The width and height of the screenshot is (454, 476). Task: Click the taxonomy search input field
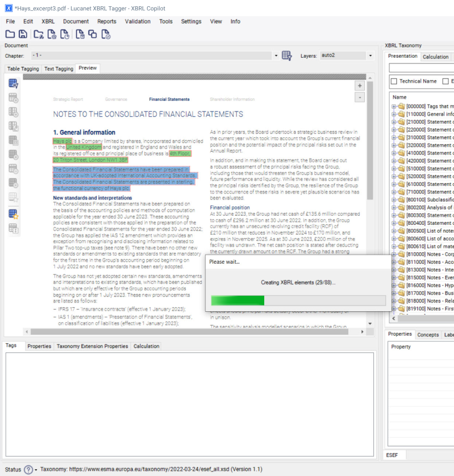coord(421,68)
